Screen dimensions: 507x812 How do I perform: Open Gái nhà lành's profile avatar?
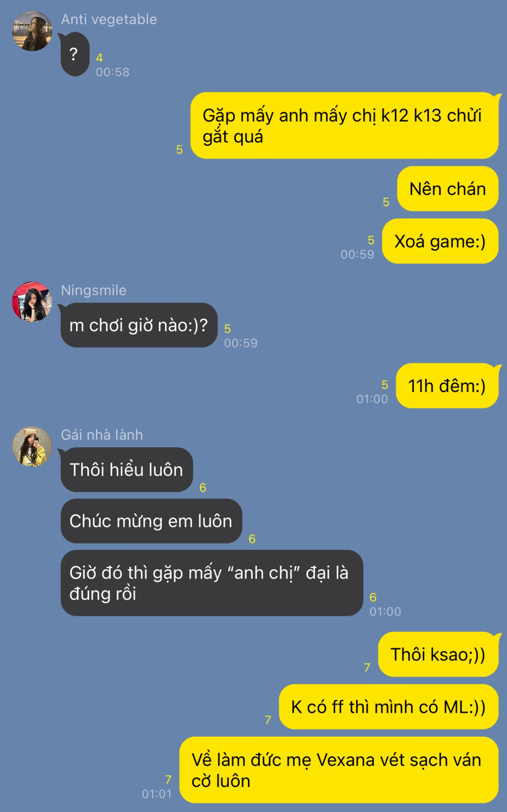tap(32, 447)
